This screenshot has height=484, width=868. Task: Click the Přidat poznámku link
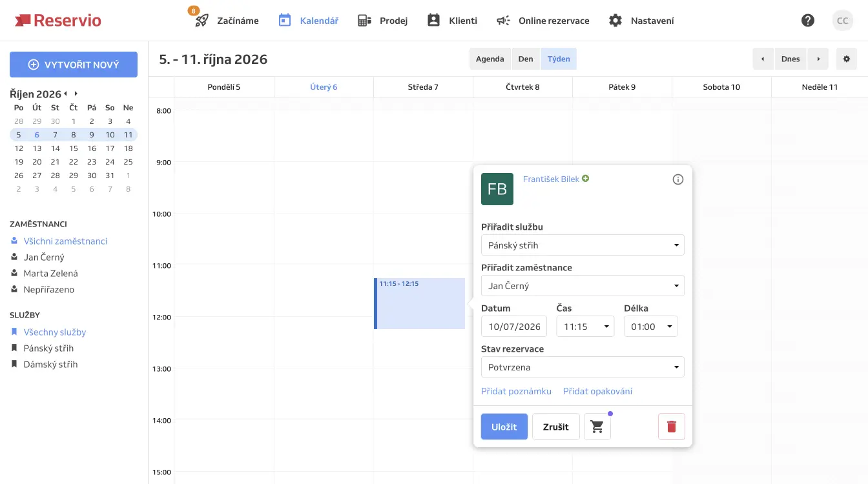coord(517,392)
